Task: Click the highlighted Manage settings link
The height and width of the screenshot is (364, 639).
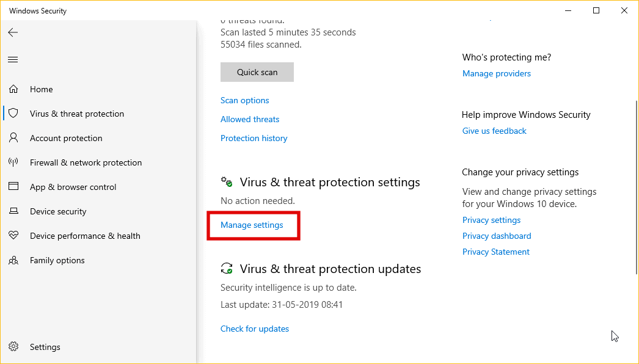Action: (x=252, y=225)
